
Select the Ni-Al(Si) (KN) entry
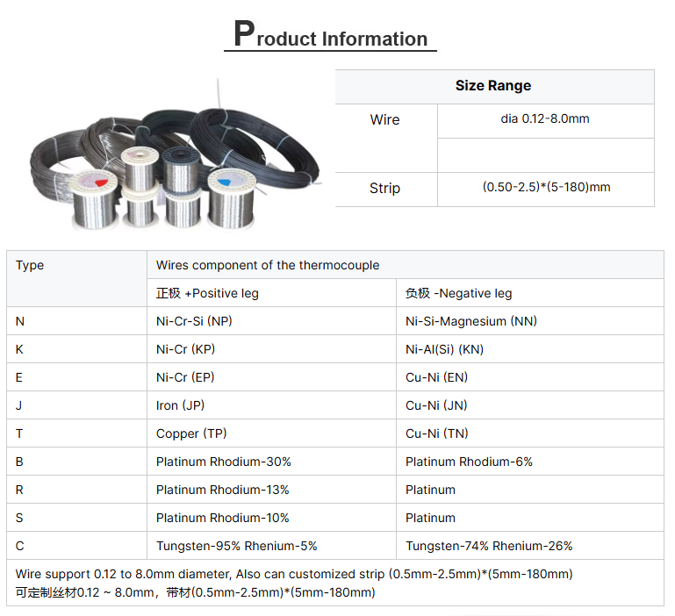pos(444,349)
